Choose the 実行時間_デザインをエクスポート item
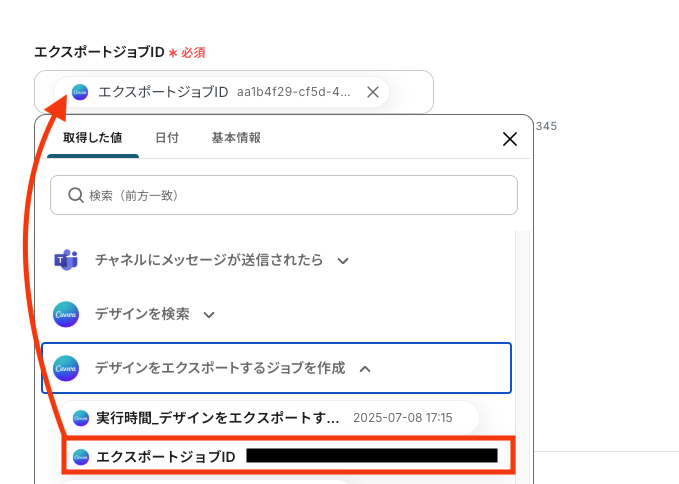679x484 pixels. [268, 418]
